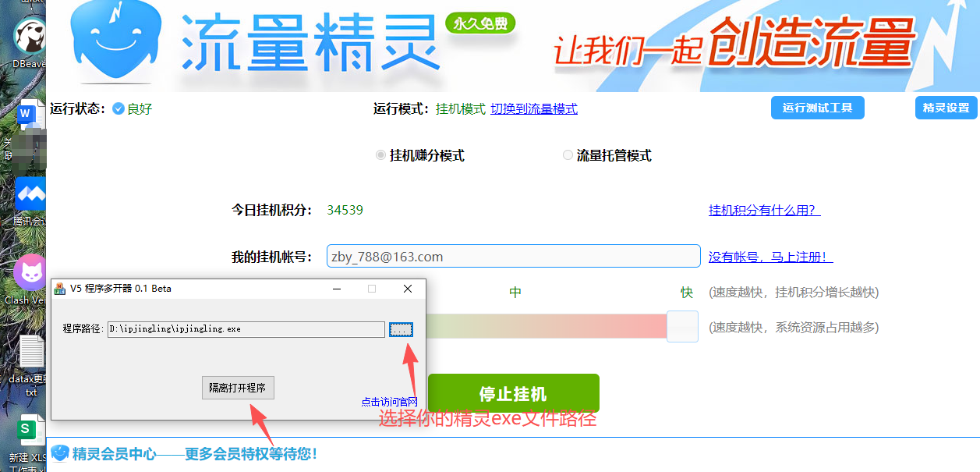Click the 精灵会员中心 mascot icon
The image size is (980, 472).
60,452
